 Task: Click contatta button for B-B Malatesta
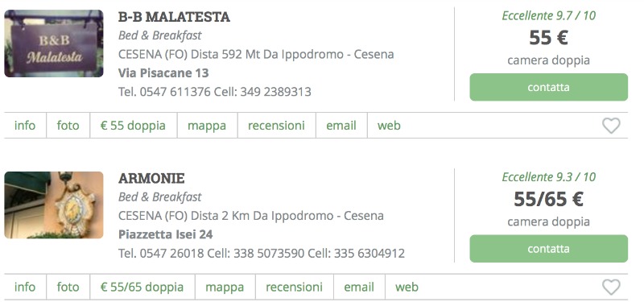[x=549, y=87]
